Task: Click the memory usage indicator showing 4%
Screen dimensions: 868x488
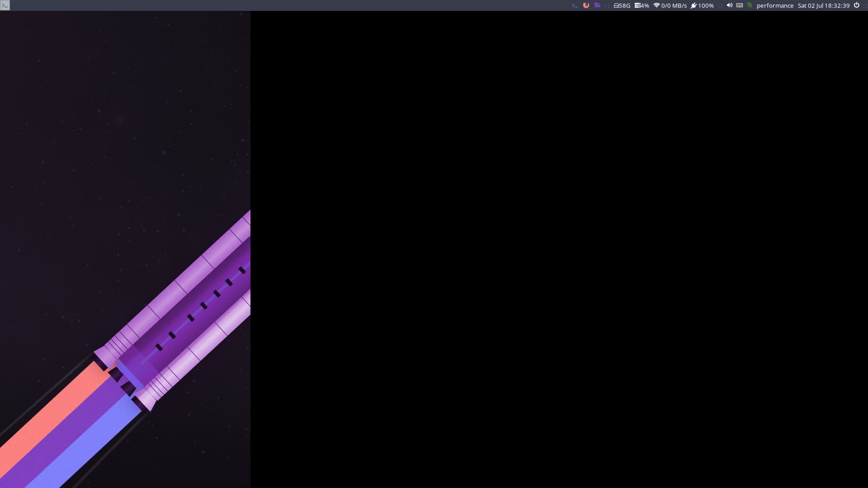Action: point(642,5)
